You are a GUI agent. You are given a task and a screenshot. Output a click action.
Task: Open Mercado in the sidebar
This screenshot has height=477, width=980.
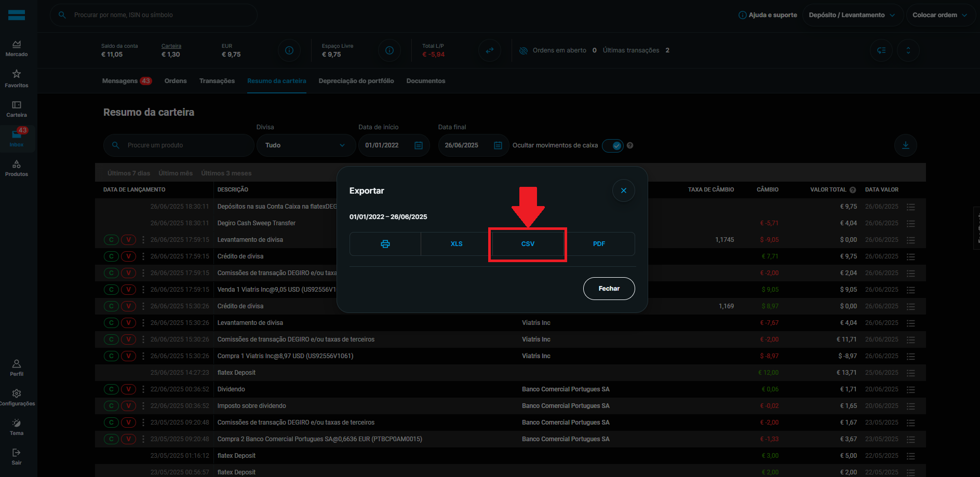point(17,49)
